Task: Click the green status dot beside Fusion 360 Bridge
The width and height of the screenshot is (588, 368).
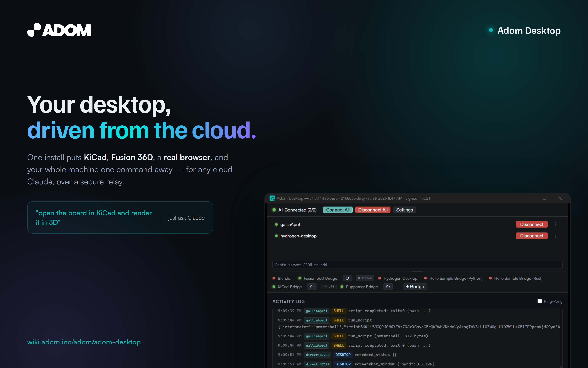Action: click(x=300, y=278)
